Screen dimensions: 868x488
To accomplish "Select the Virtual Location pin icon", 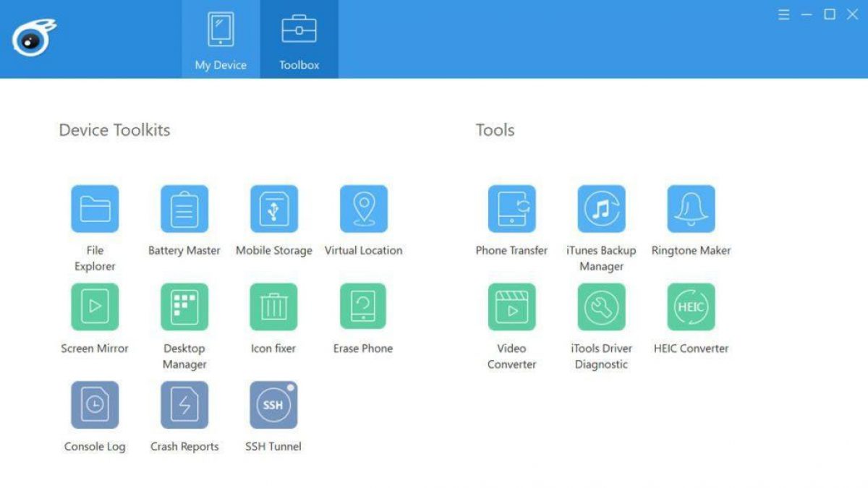I will click(364, 209).
